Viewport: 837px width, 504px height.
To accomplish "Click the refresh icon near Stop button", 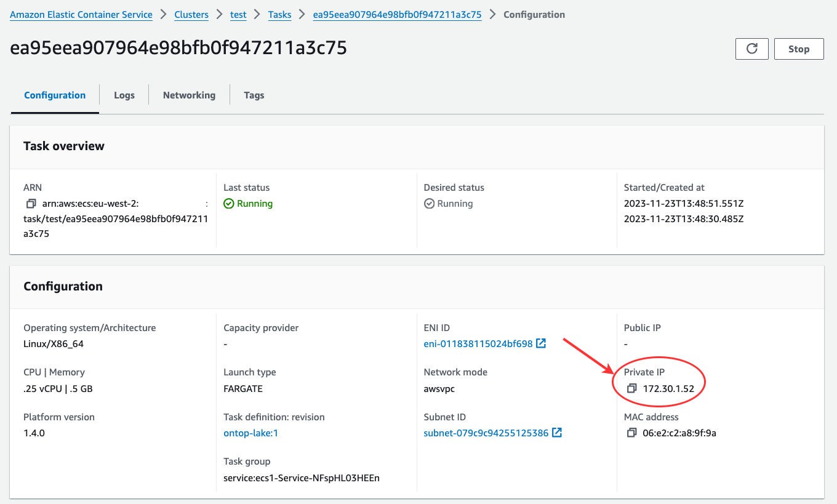I will (x=751, y=49).
